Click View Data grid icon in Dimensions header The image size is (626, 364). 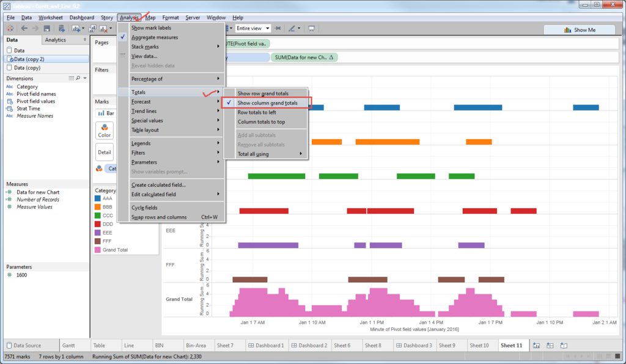pos(71,78)
